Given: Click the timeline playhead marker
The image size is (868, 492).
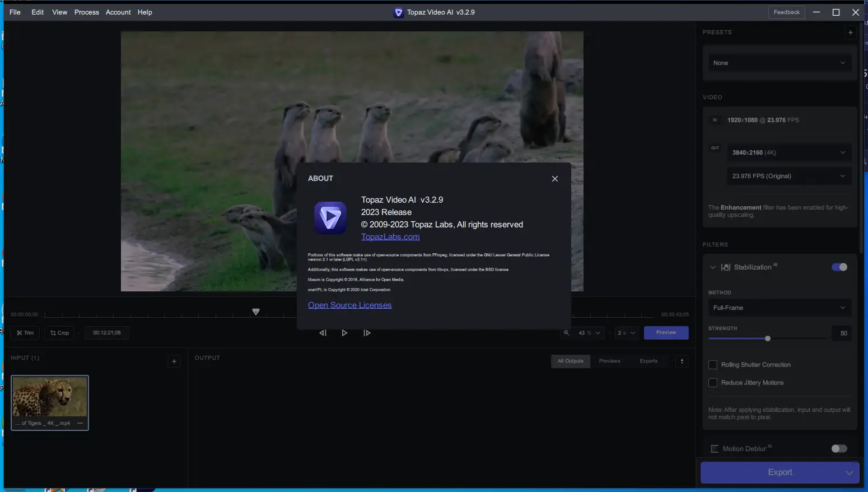Looking at the screenshot, I should coord(256,312).
